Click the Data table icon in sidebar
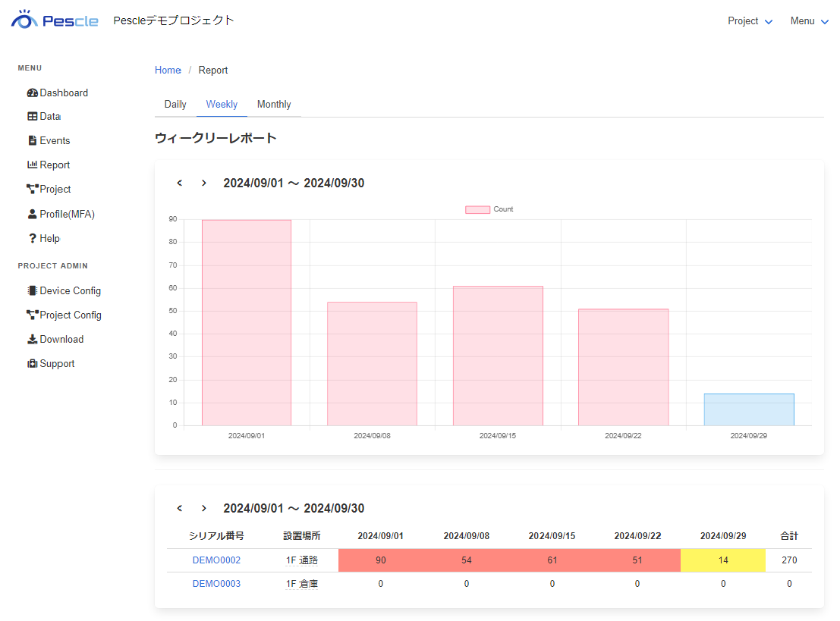The height and width of the screenshot is (621, 840). [x=32, y=117]
